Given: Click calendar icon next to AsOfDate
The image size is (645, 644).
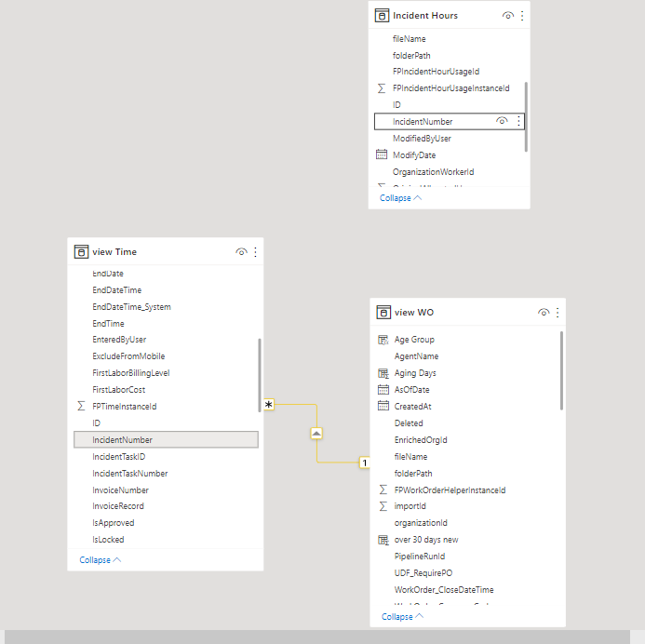Looking at the screenshot, I should pos(383,389).
